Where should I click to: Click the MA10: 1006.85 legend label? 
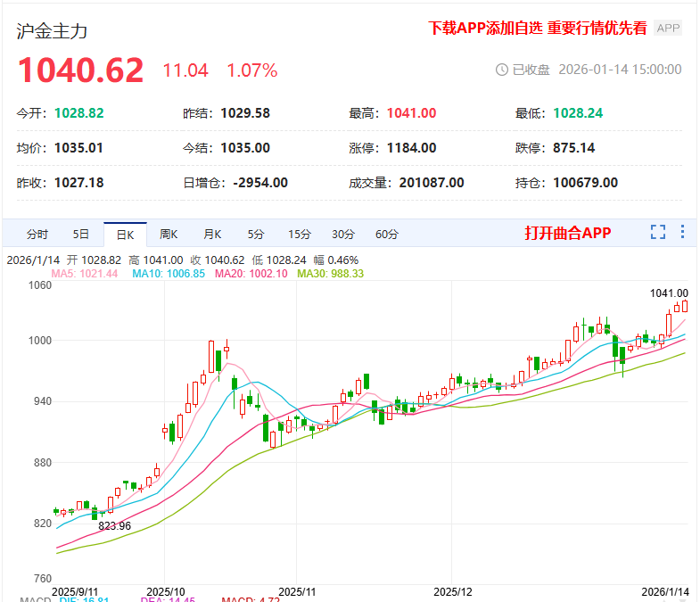(x=169, y=273)
